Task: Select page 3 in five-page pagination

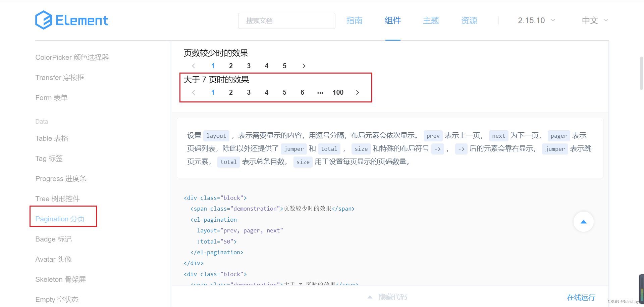Action: (x=249, y=66)
